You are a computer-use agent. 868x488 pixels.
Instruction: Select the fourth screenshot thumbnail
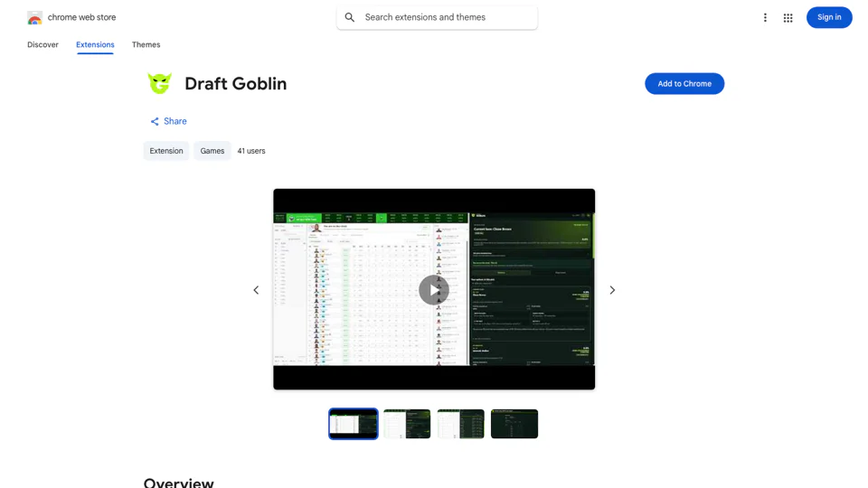(x=514, y=424)
